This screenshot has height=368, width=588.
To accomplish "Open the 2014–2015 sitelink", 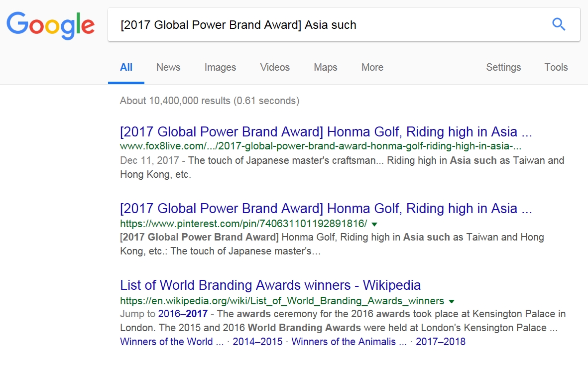I will pos(257,342).
